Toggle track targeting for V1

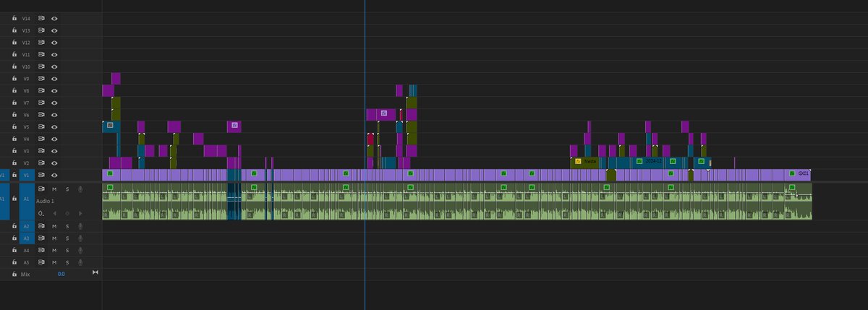pyautogui.click(x=27, y=175)
